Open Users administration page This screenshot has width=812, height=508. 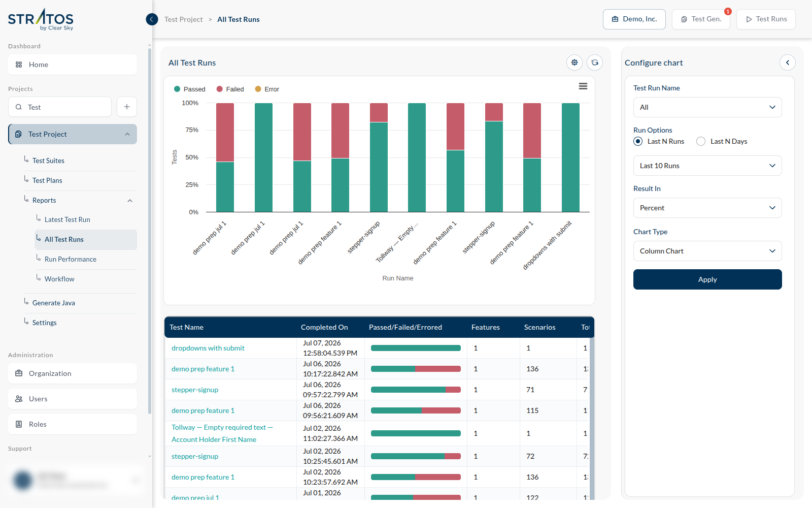pyautogui.click(x=73, y=399)
